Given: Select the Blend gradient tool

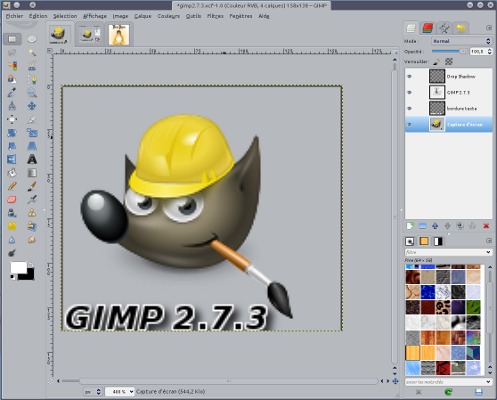Looking at the screenshot, I should tap(32, 173).
